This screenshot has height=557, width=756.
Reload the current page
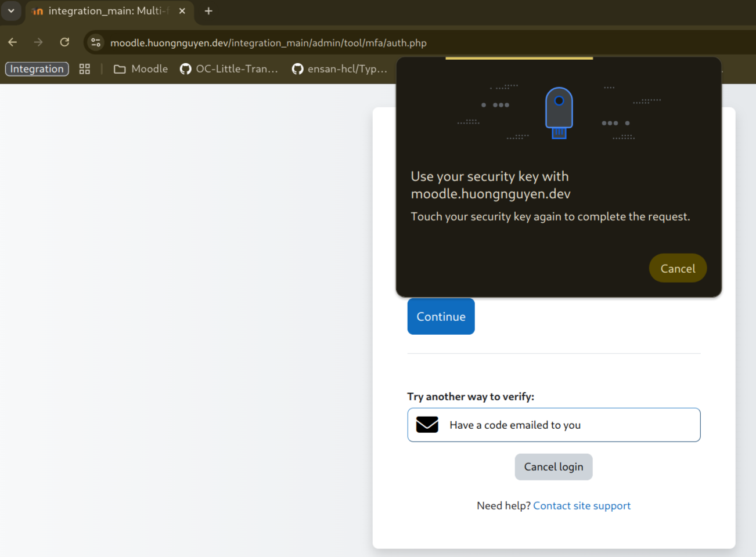tap(64, 42)
